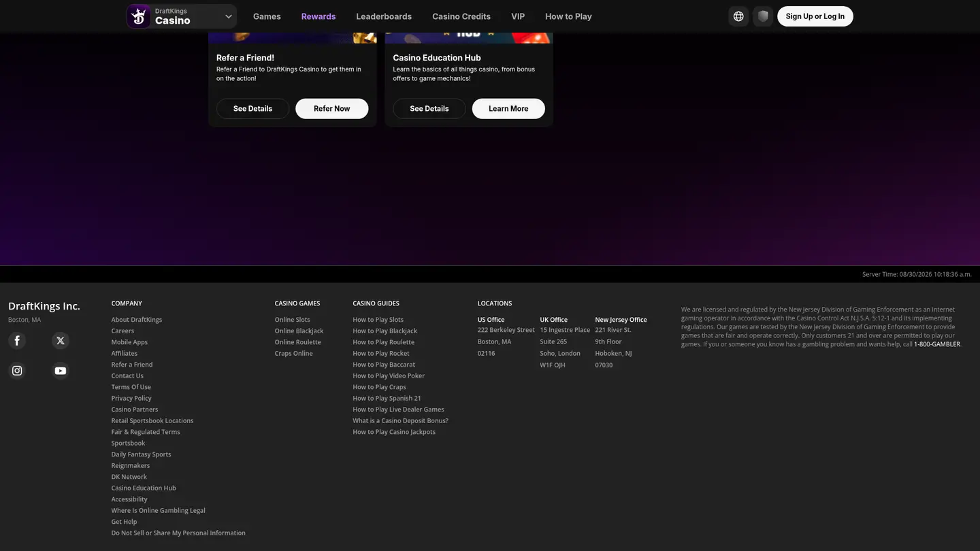
Task: Open Terms Of Use link
Action: point(131,387)
